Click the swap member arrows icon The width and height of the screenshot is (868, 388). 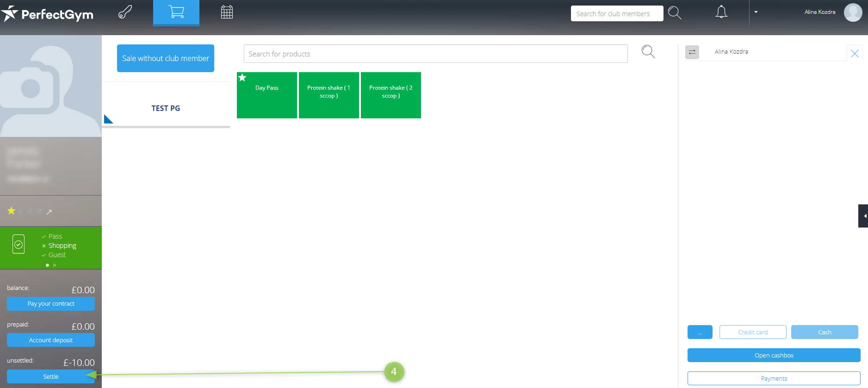[692, 52]
